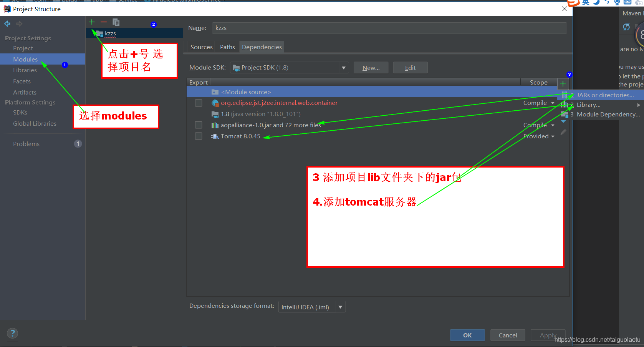Copy the selected module icon
The height and width of the screenshot is (347, 644).
click(x=116, y=22)
